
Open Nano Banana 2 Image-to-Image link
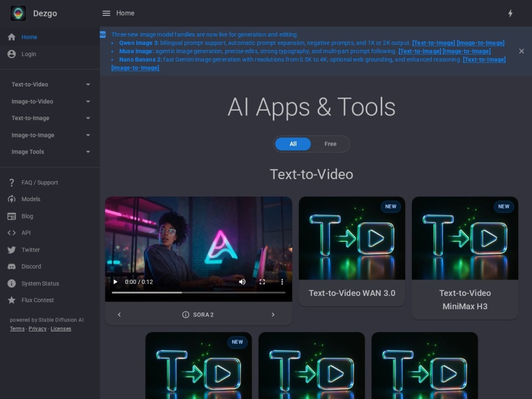(135, 68)
